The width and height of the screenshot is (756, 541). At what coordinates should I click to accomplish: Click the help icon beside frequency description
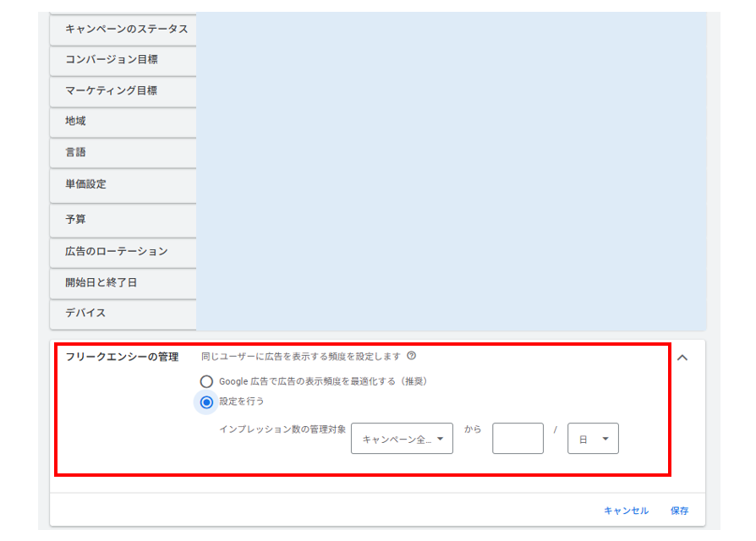point(411,356)
